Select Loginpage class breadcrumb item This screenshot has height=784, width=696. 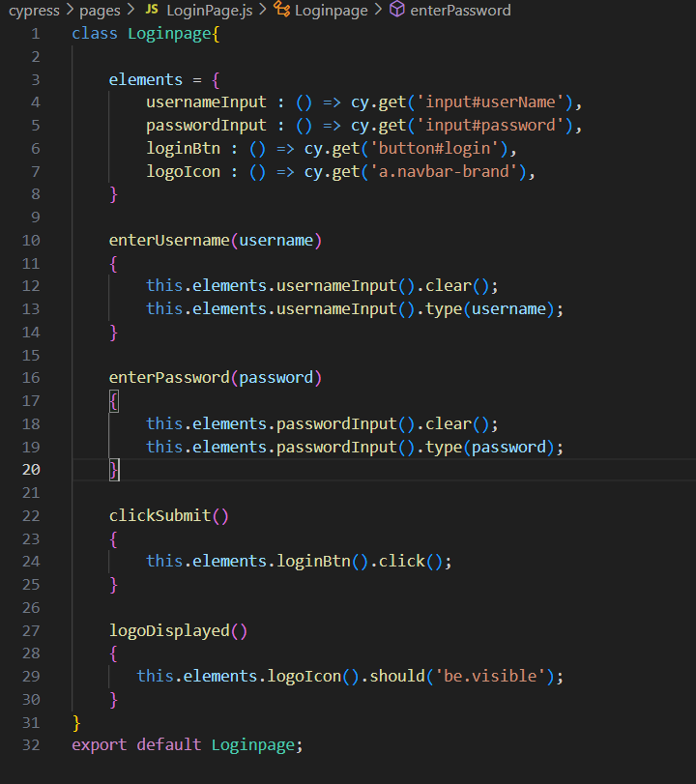[332, 11]
